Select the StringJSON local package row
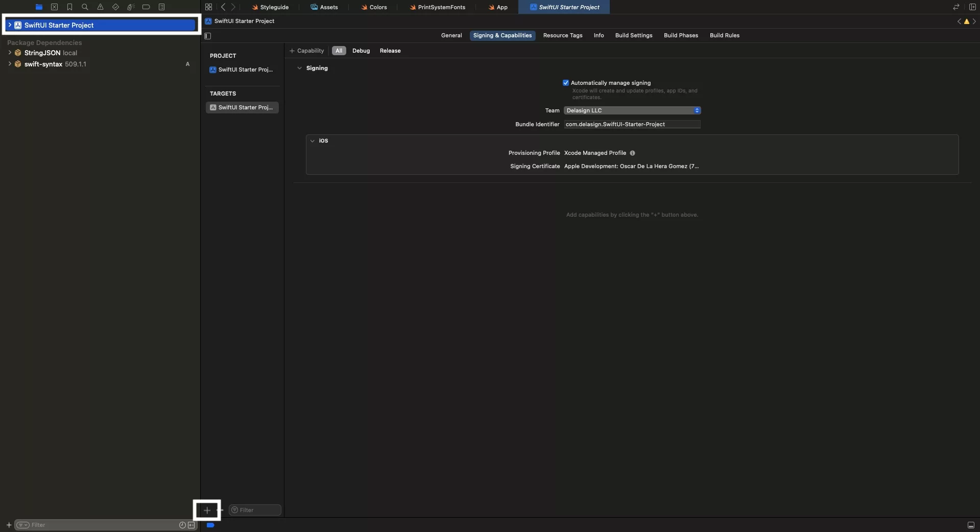The image size is (980, 532). point(100,53)
